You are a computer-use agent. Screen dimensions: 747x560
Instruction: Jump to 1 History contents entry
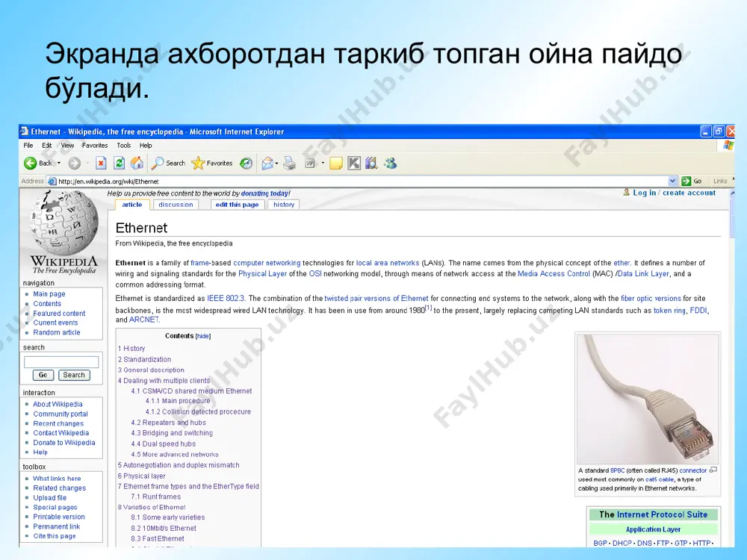131,349
